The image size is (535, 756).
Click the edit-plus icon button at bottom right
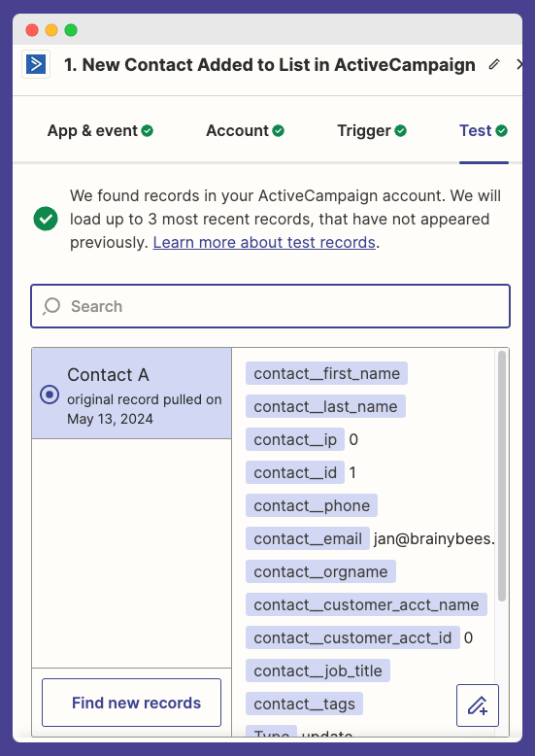477,704
